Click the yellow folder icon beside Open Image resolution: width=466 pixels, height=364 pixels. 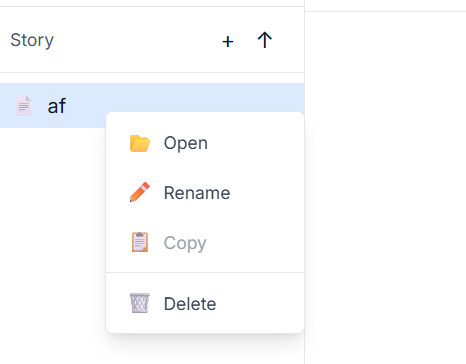coord(140,143)
